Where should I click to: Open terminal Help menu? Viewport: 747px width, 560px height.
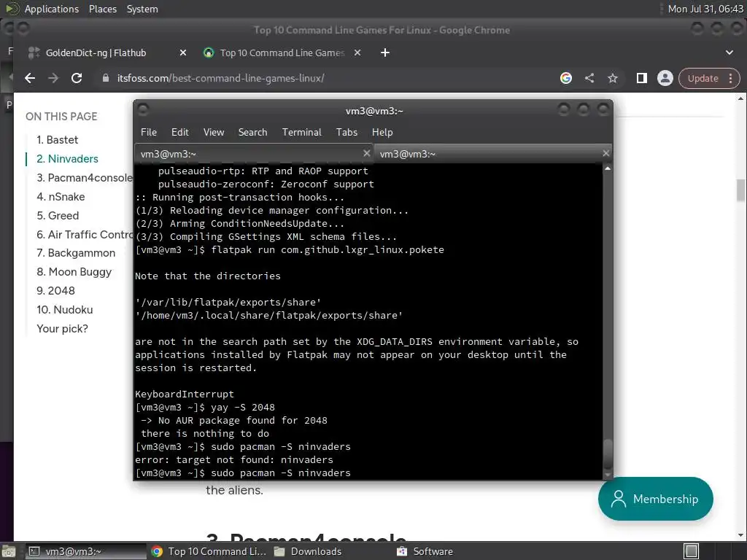click(382, 133)
